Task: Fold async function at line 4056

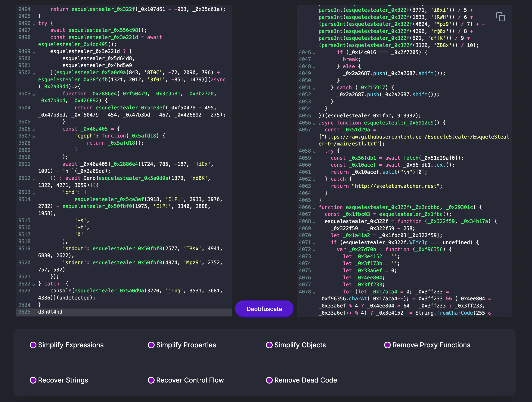Action: (314, 124)
